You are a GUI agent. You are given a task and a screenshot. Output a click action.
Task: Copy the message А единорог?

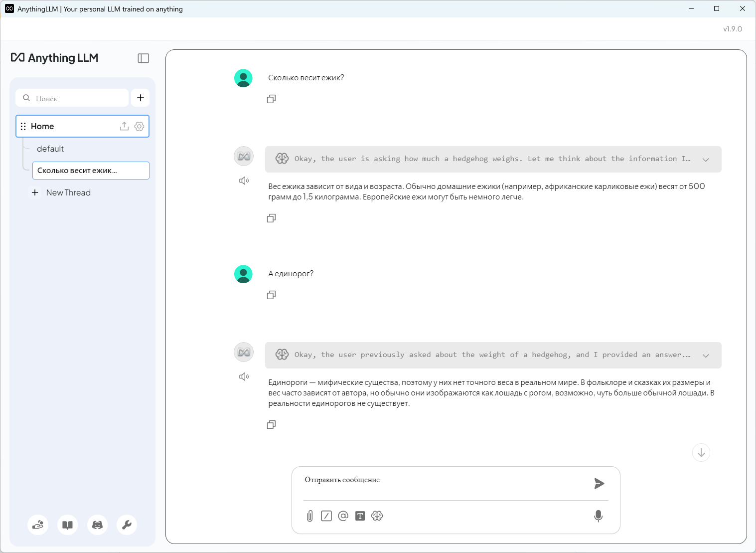pos(271,295)
